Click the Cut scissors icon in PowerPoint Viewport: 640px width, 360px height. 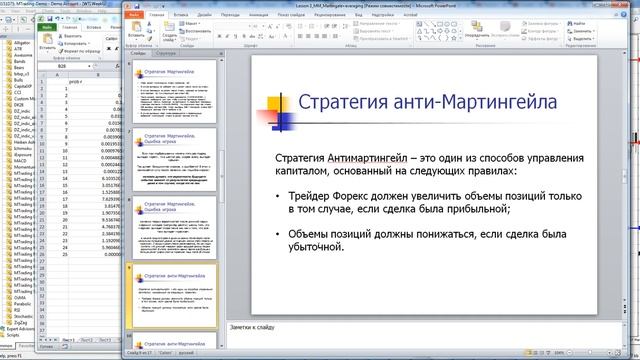click(150, 24)
